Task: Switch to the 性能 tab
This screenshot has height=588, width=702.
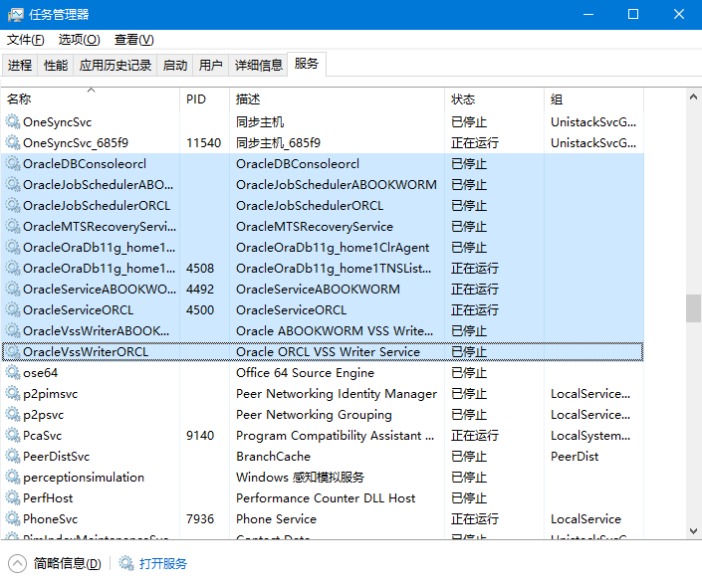Action: click(56, 66)
